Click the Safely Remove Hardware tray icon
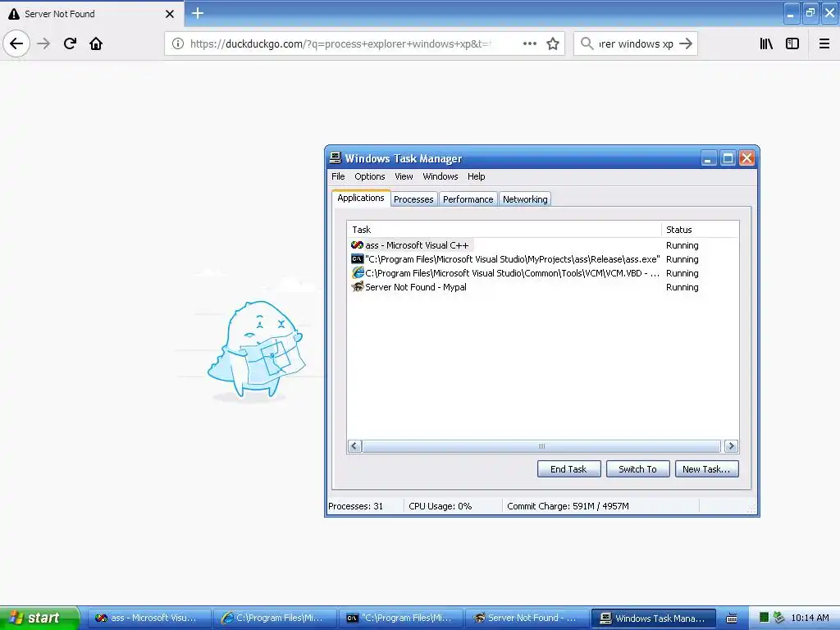This screenshot has width=840, height=630. [x=778, y=618]
